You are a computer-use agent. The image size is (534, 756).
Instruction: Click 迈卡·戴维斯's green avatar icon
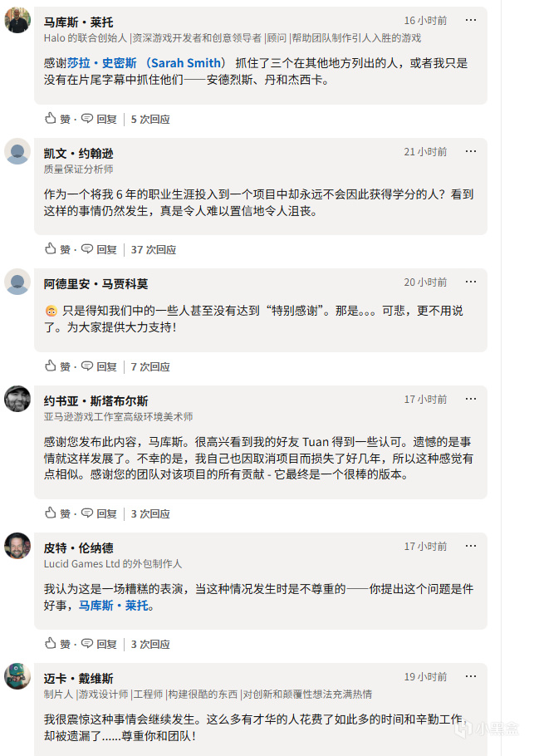tap(17, 676)
